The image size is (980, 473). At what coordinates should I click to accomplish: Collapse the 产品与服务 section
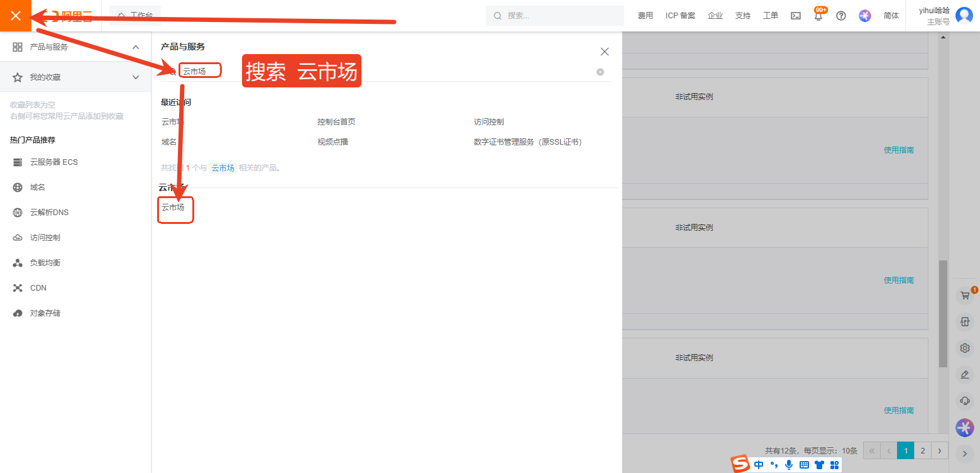click(x=136, y=47)
